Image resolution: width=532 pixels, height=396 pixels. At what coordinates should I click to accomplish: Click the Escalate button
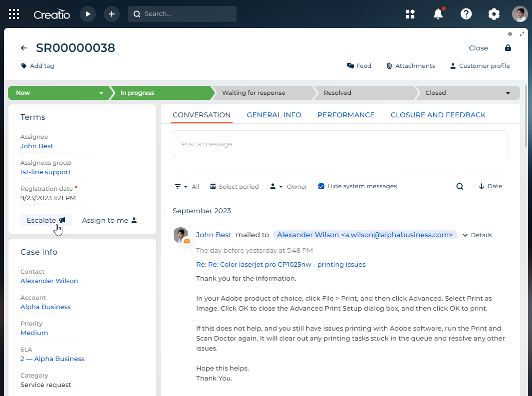tap(46, 220)
